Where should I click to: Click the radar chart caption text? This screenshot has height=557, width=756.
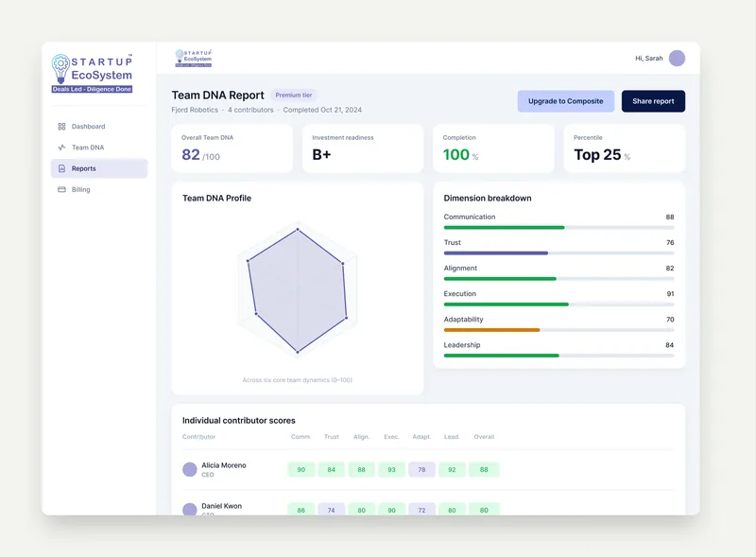click(x=298, y=380)
